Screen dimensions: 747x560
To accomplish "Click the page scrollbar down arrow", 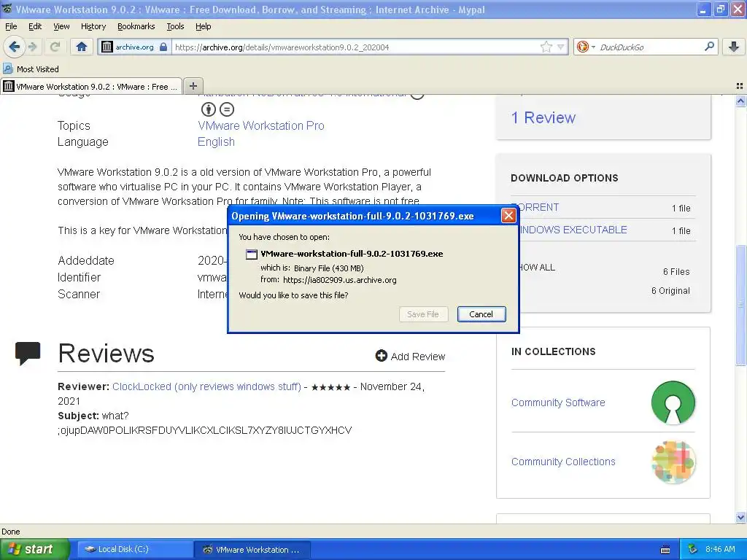I will pyautogui.click(x=740, y=518).
